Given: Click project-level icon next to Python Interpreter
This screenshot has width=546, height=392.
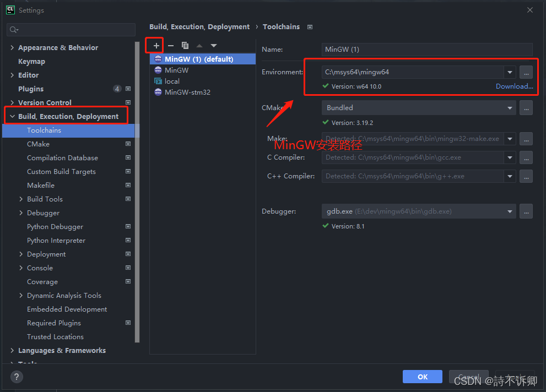Looking at the screenshot, I should tap(128, 241).
